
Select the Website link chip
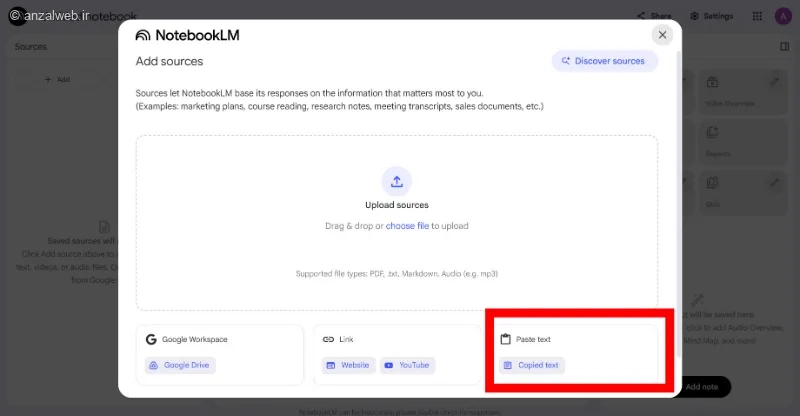tap(348, 365)
